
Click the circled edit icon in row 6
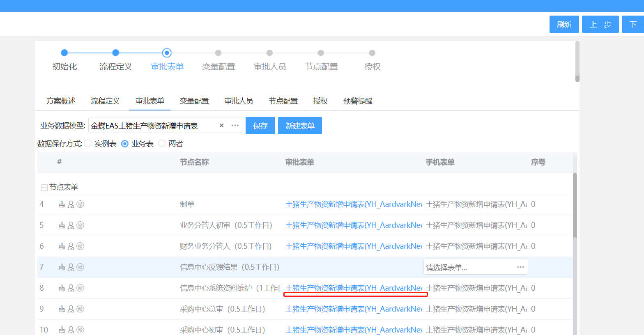click(x=80, y=246)
